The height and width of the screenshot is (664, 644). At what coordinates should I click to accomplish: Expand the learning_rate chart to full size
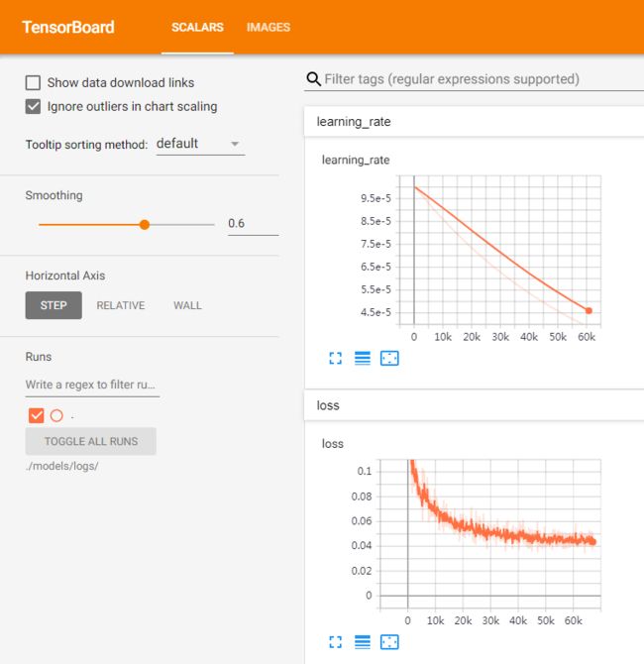[x=335, y=358]
